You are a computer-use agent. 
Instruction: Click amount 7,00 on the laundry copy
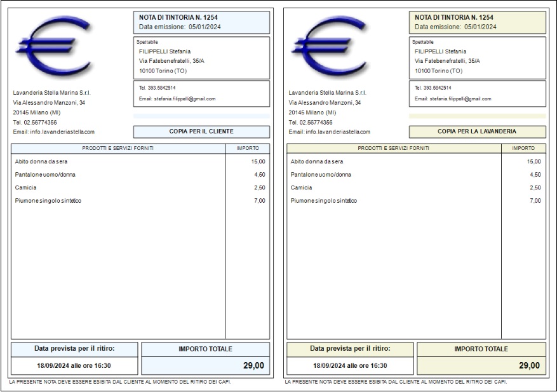(x=535, y=201)
